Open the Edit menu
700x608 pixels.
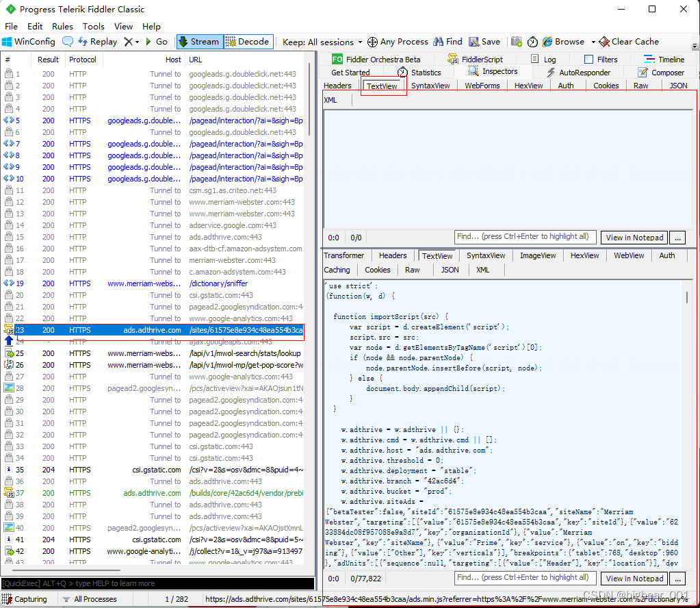coord(35,26)
